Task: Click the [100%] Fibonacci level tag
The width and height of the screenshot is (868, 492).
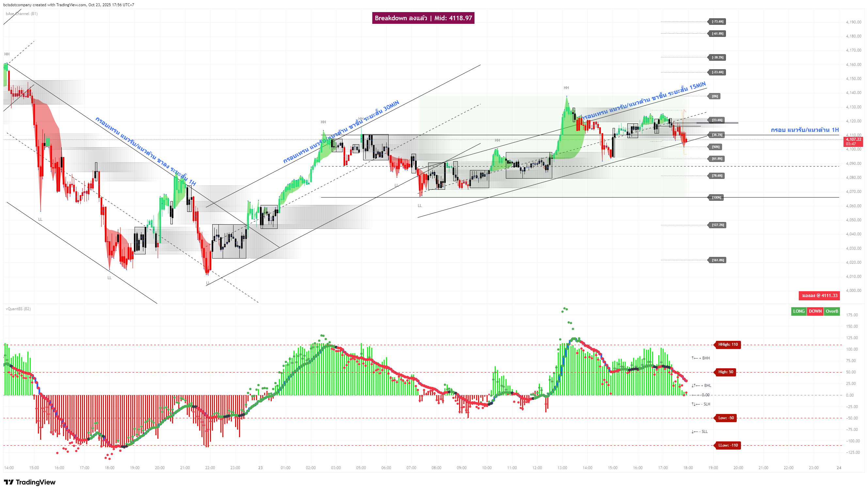Action: [x=716, y=198]
